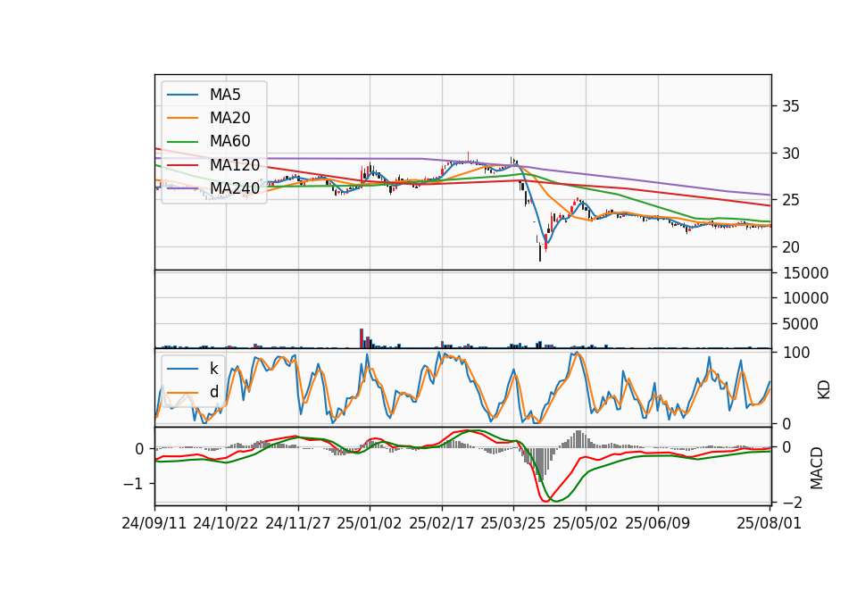Click the MA120 legend label
The image size is (857, 616).
[235, 164]
